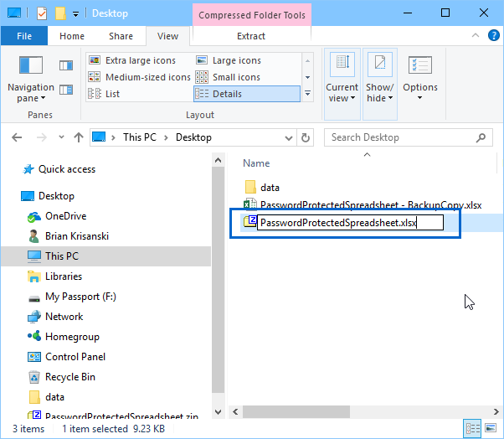Image resolution: width=504 pixels, height=439 pixels.
Task: Toggle the Details pane icon
Action: point(66,90)
